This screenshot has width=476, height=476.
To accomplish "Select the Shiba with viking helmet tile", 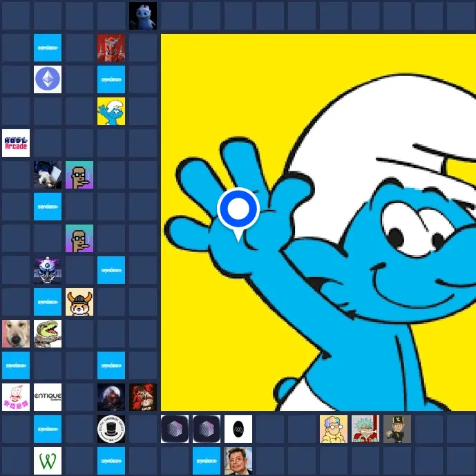I will 79,302.
